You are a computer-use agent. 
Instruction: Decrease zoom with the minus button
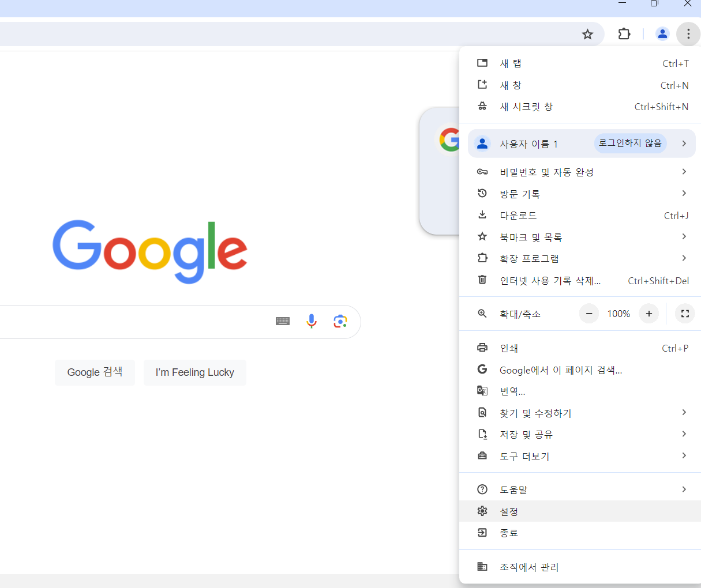(x=589, y=314)
